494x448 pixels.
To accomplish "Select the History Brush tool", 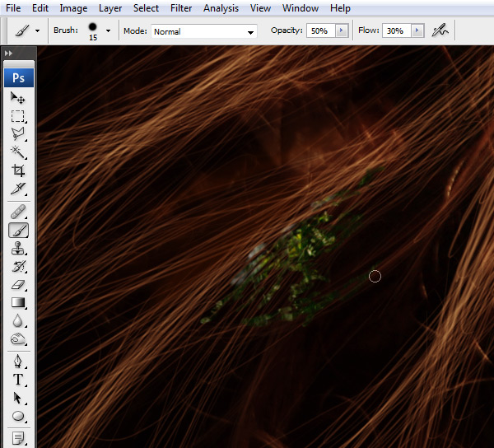I will tap(18, 267).
